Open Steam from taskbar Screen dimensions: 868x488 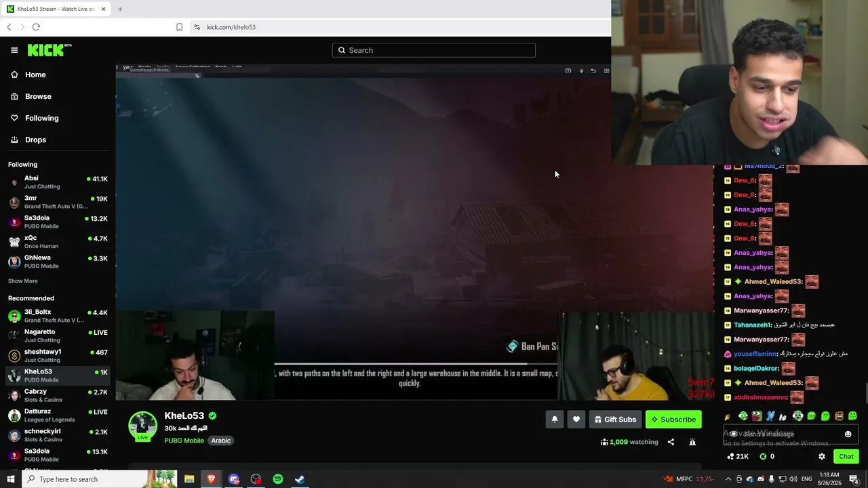click(x=300, y=479)
